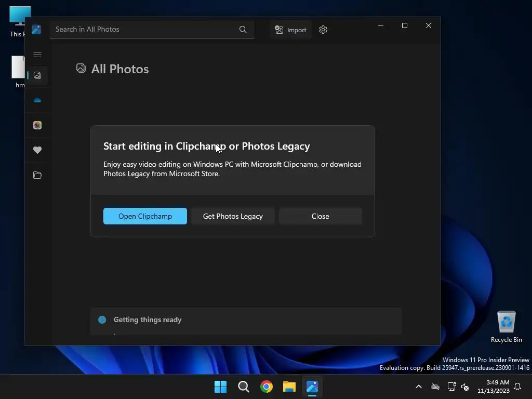Screen dimensions: 532x399
Task: Click the network tray icon
Action: coord(451,387)
